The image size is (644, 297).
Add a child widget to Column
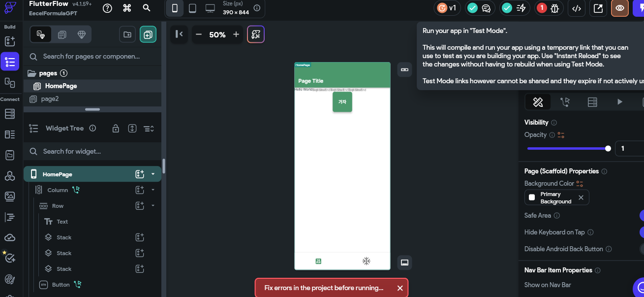pyautogui.click(x=140, y=190)
